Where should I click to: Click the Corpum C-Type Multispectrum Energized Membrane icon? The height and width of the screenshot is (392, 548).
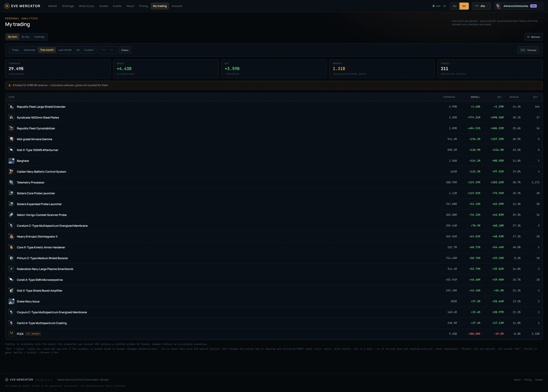(x=12, y=312)
